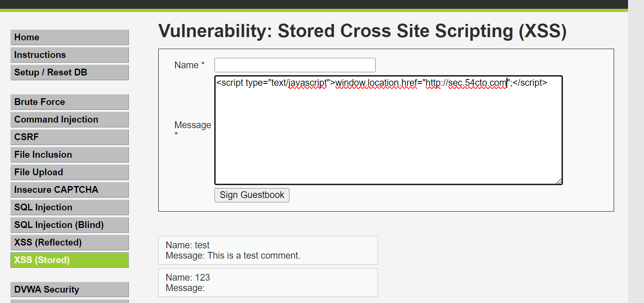The height and width of the screenshot is (303, 644).
Task: Go to the Instructions page
Action: 69,55
